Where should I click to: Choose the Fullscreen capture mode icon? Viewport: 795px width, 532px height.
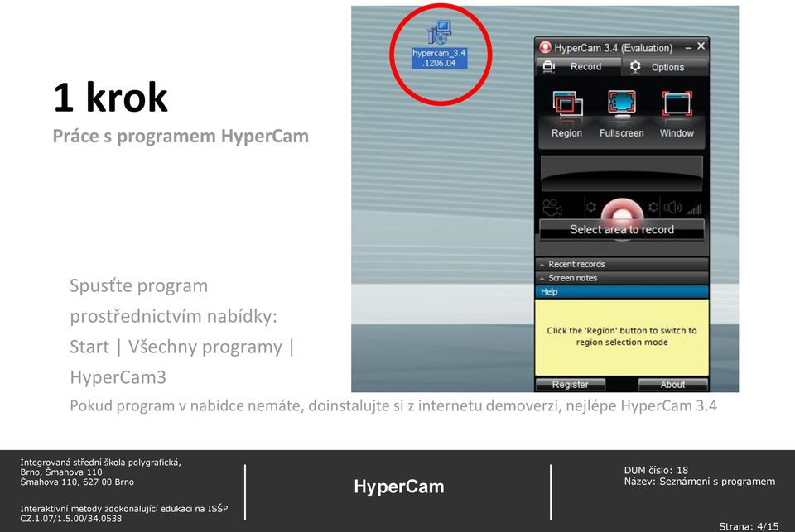pos(622,104)
